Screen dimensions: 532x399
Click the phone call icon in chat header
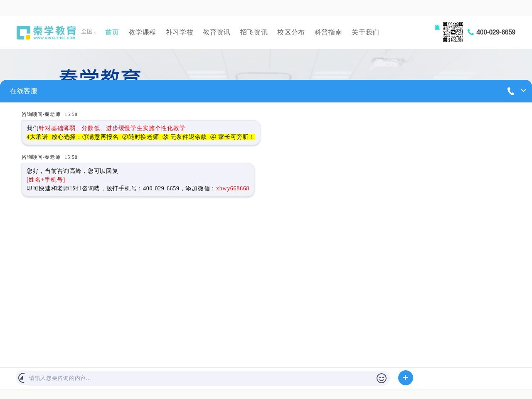(x=510, y=91)
